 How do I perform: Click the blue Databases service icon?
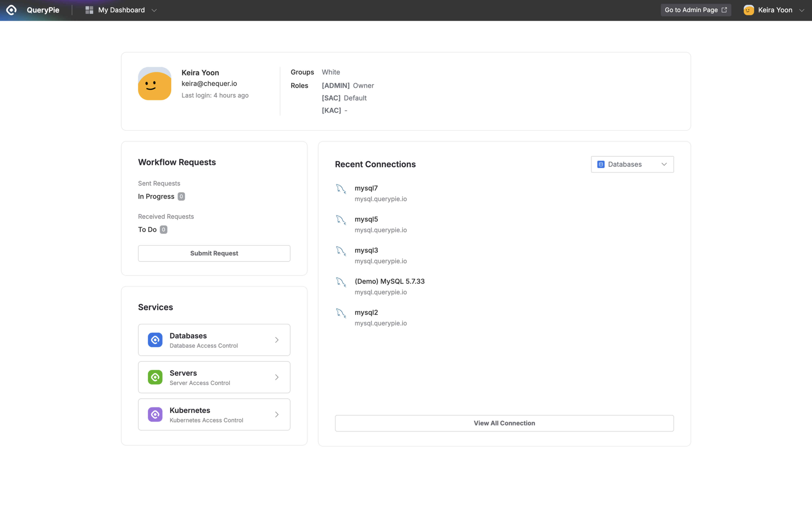coord(155,340)
